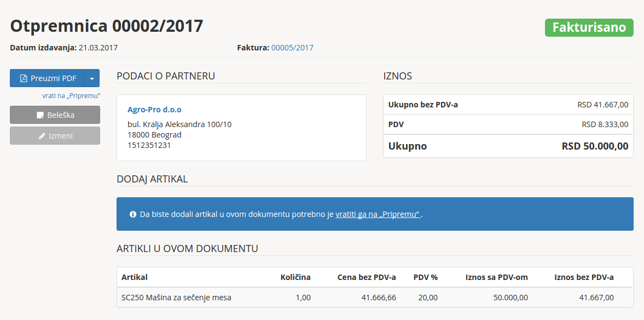Click the Ukupno bez PDV-a amount row

click(x=508, y=105)
